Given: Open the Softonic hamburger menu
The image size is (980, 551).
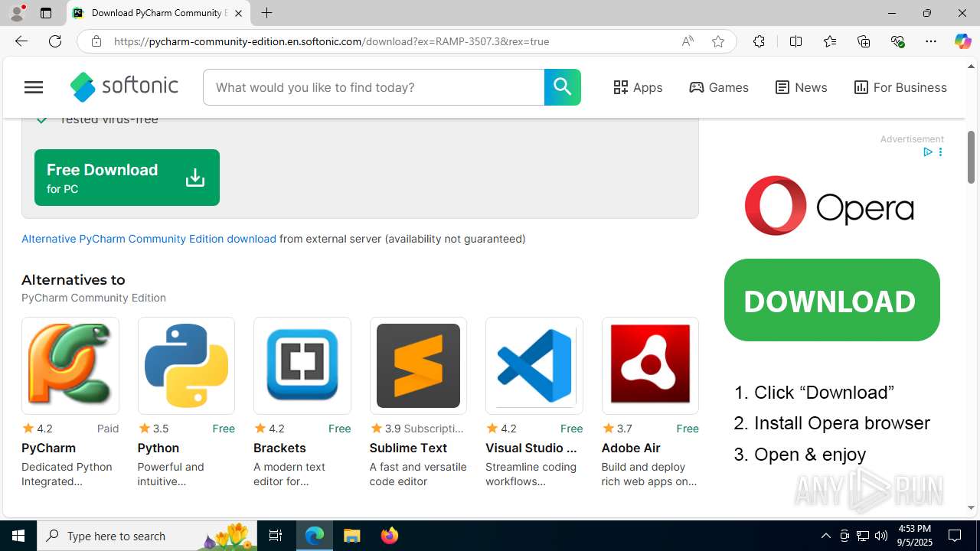Looking at the screenshot, I should (x=34, y=87).
